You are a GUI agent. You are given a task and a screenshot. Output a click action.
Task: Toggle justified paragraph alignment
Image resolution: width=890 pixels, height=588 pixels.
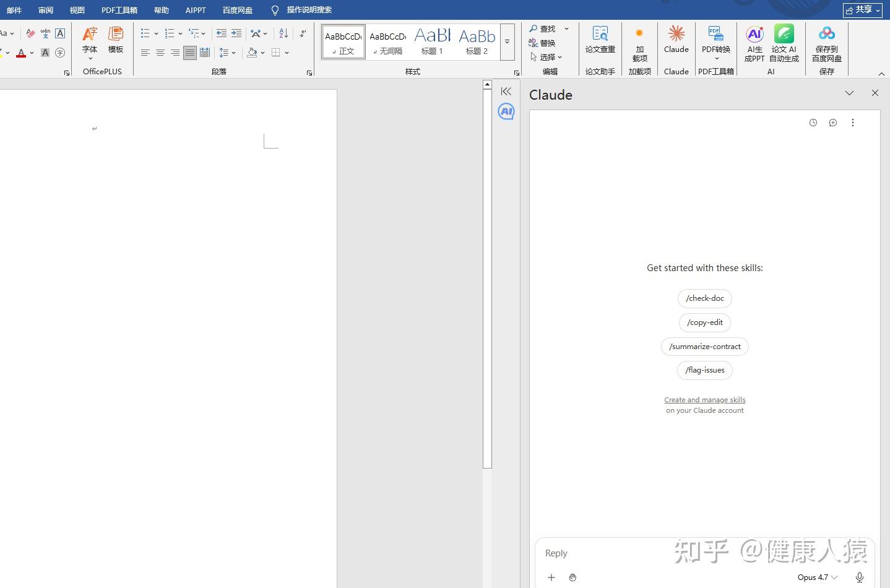click(190, 53)
